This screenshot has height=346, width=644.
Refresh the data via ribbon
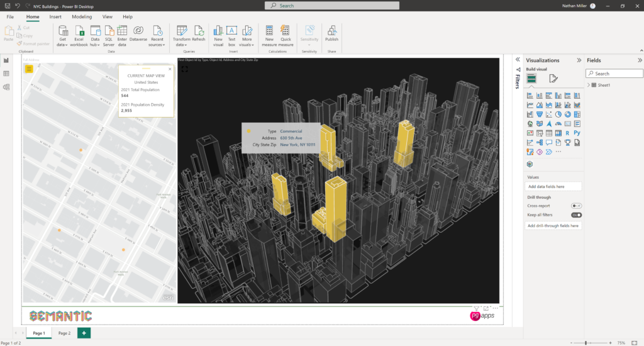(x=198, y=34)
